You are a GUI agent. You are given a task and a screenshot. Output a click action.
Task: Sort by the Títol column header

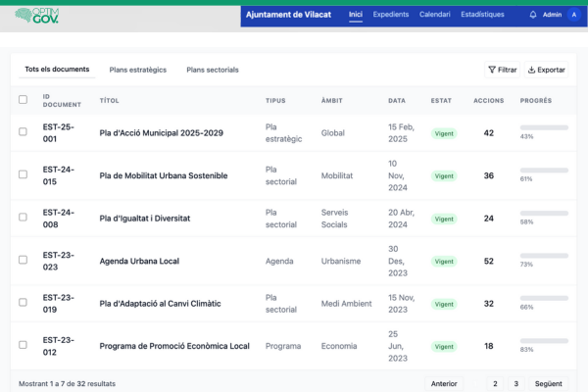(110, 100)
